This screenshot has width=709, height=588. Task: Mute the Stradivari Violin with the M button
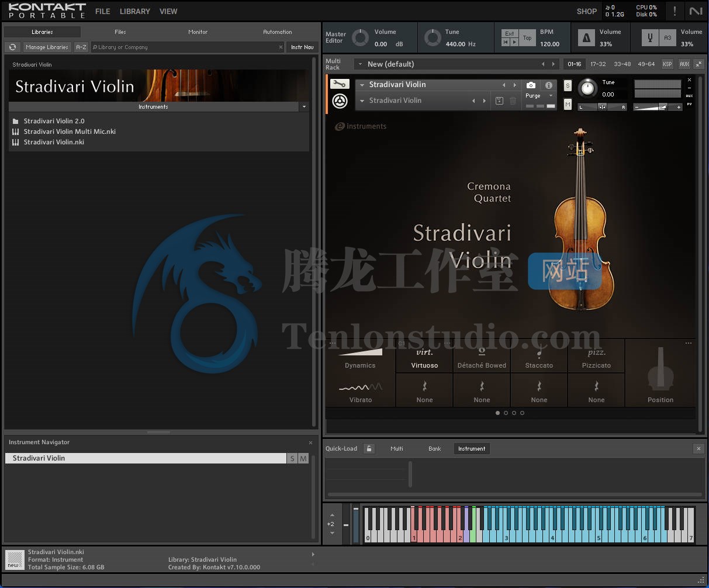point(568,104)
